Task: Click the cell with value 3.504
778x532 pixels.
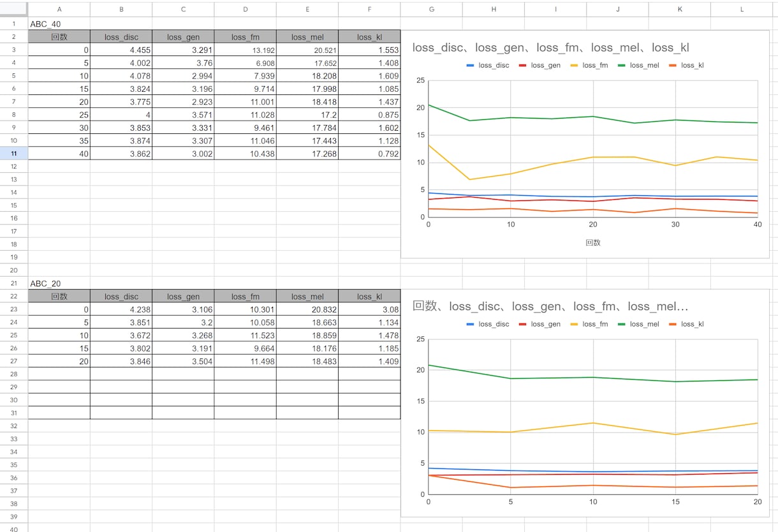Action: click(x=183, y=361)
